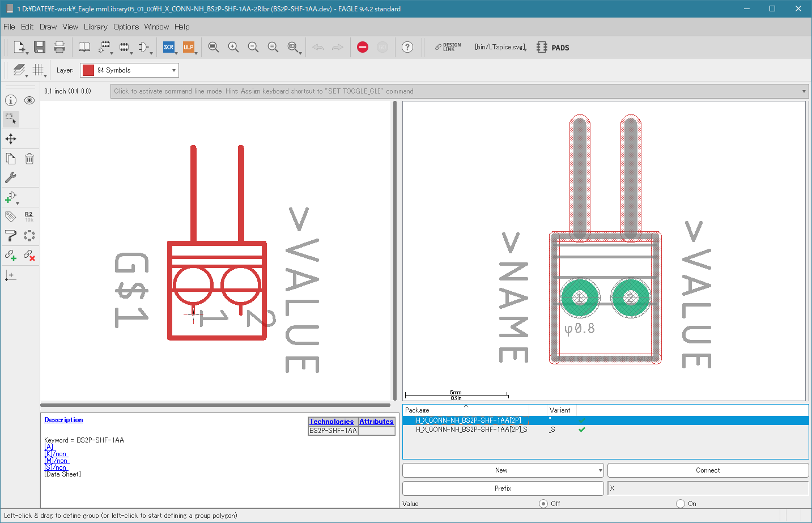
Task: Click the Zoom to fit icon
Action: (214, 47)
